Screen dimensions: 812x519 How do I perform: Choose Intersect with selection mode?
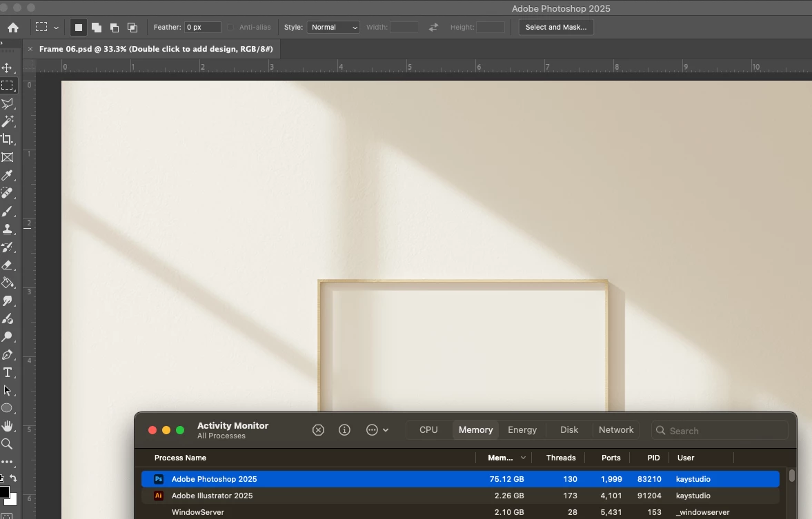point(132,28)
